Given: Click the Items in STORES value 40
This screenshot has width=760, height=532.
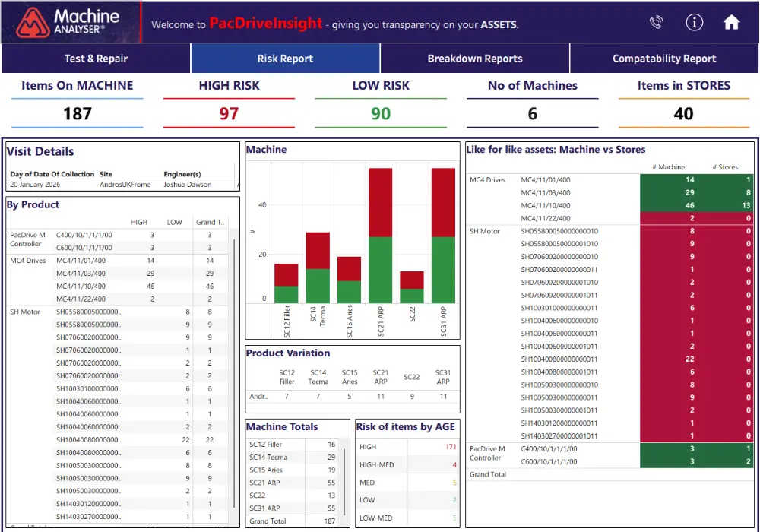Looking at the screenshot, I should (683, 114).
